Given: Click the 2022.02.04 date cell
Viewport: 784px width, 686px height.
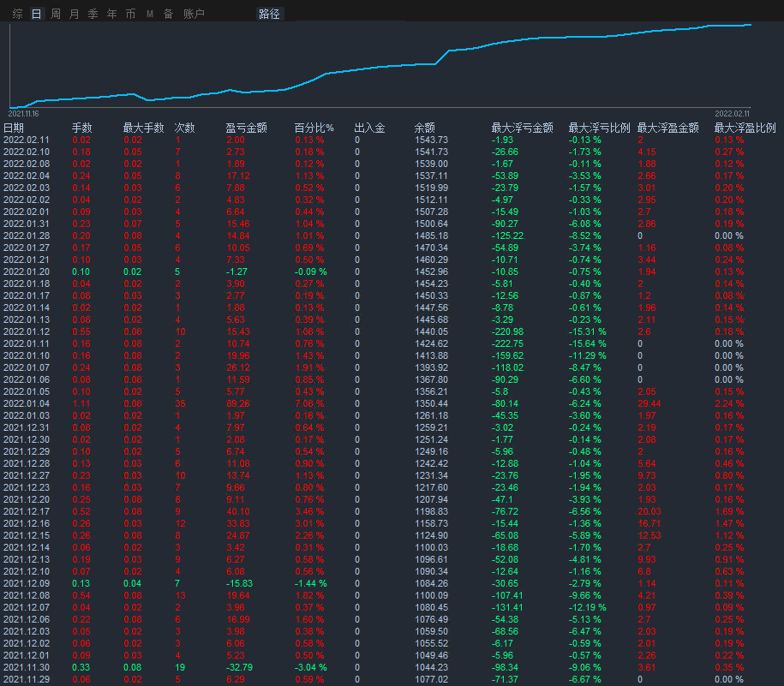Looking at the screenshot, I should coord(27,176).
